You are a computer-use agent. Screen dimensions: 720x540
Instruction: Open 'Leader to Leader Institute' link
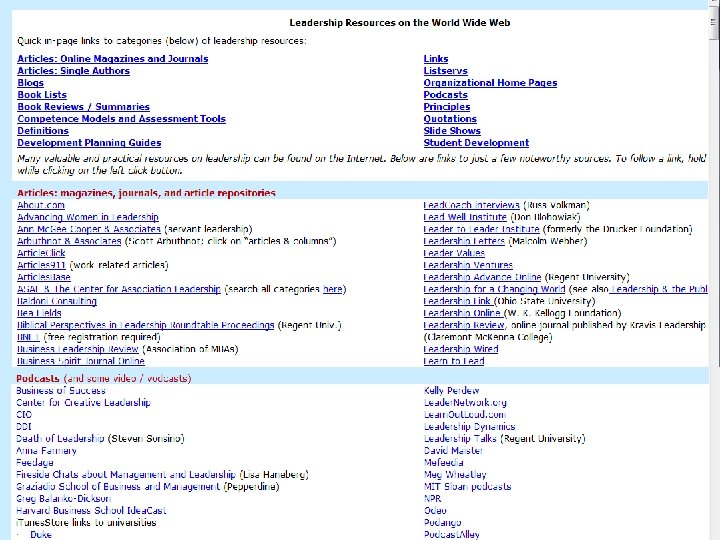click(x=481, y=229)
